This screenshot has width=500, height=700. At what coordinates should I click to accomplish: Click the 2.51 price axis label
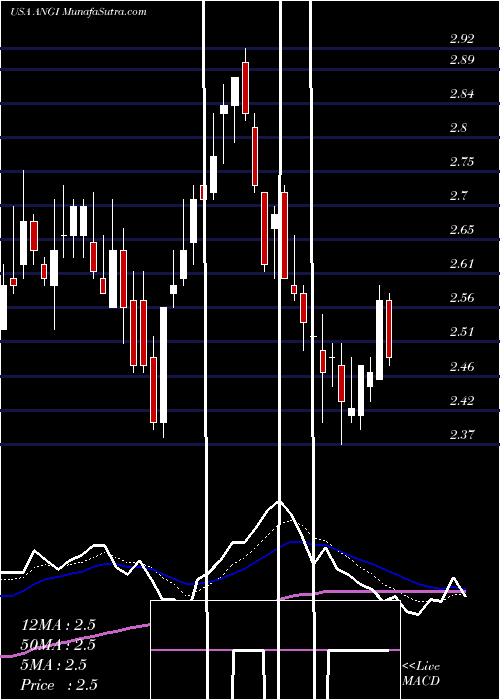[x=462, y=332]
